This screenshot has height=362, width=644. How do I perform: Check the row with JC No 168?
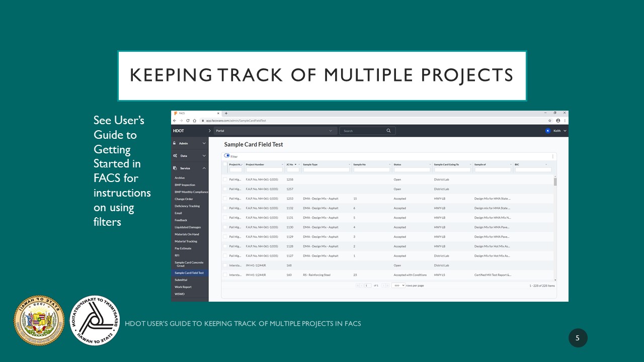pos(225,265)
